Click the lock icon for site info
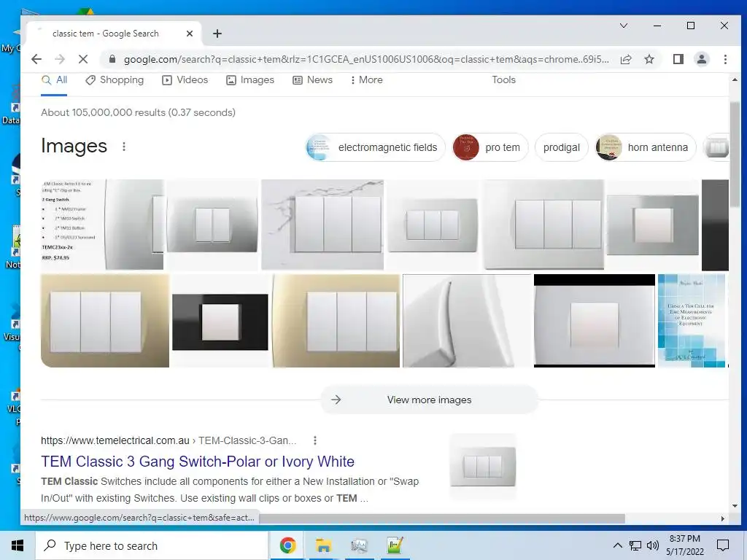This screenshot has width=747, height=560. 112,59
